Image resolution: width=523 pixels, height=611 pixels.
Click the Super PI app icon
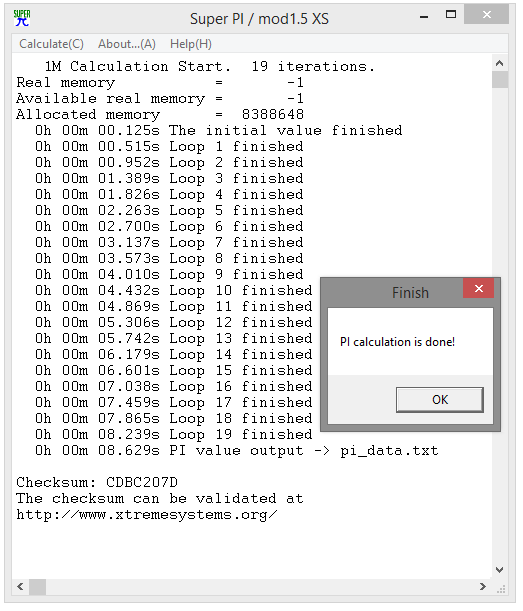pos(22,18)
